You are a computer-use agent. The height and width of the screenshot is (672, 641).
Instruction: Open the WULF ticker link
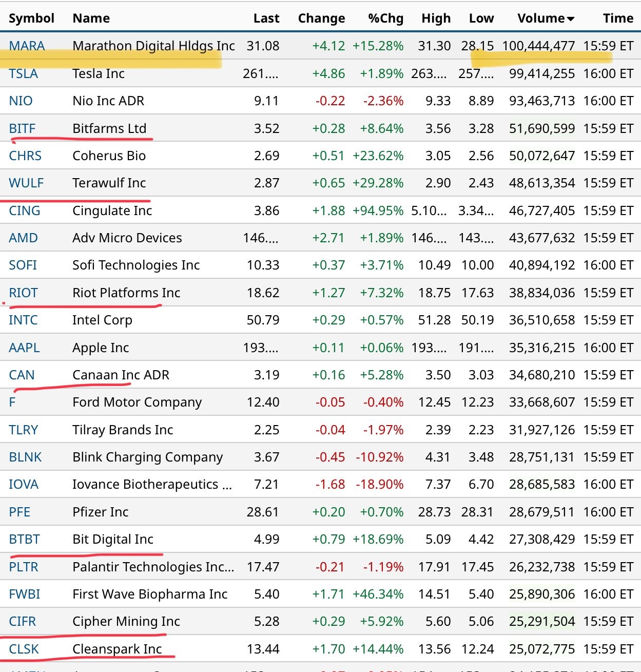tap(26, 183)
